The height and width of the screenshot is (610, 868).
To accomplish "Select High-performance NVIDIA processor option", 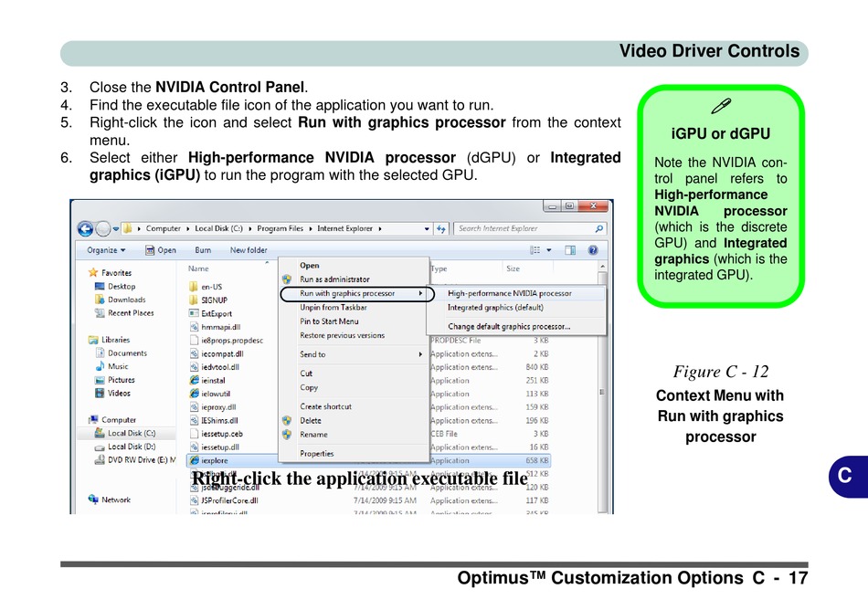I will 509,293.
